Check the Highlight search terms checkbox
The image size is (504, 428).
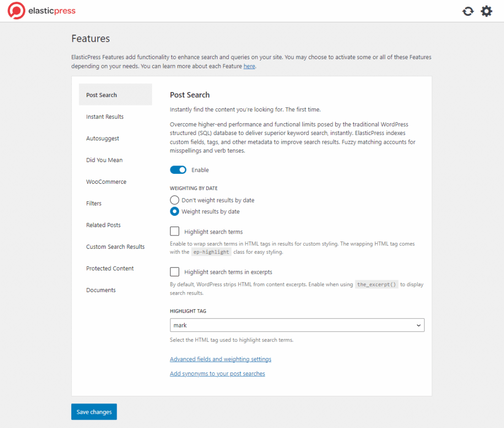pos(175,231)
